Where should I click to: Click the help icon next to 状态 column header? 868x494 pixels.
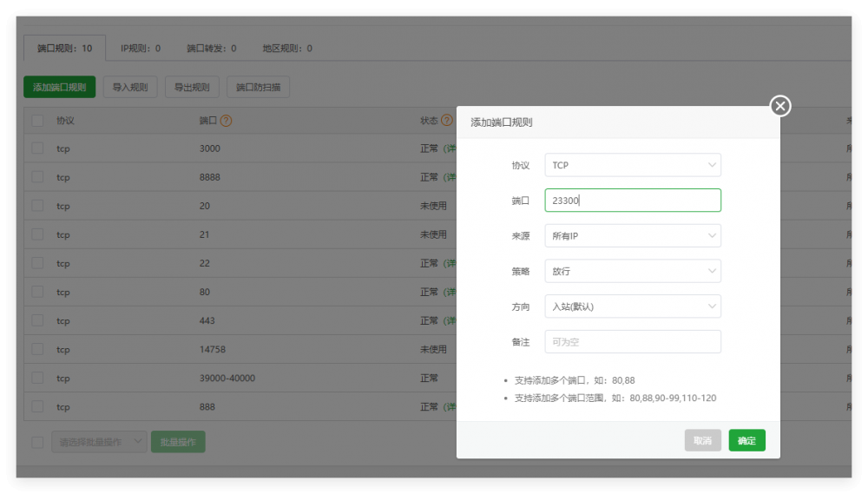(x=447, y=121)
